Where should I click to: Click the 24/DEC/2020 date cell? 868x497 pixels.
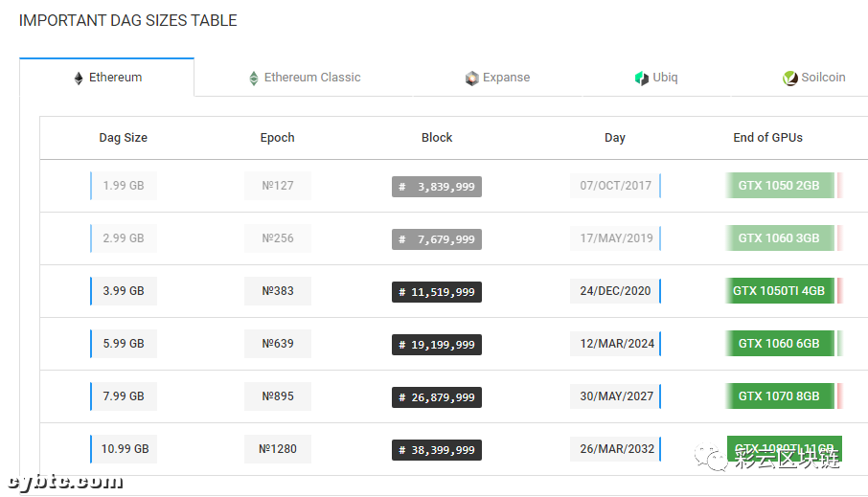coord(616,291)
